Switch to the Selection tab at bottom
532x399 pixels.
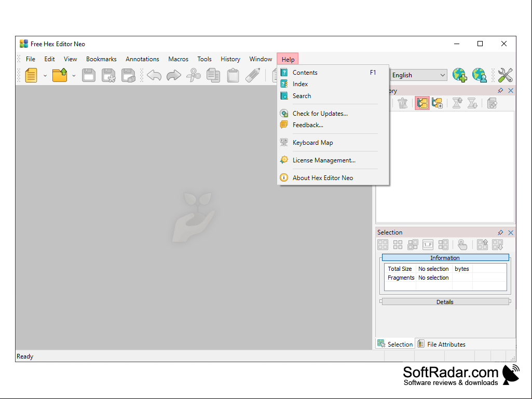[x=395, y=345]
